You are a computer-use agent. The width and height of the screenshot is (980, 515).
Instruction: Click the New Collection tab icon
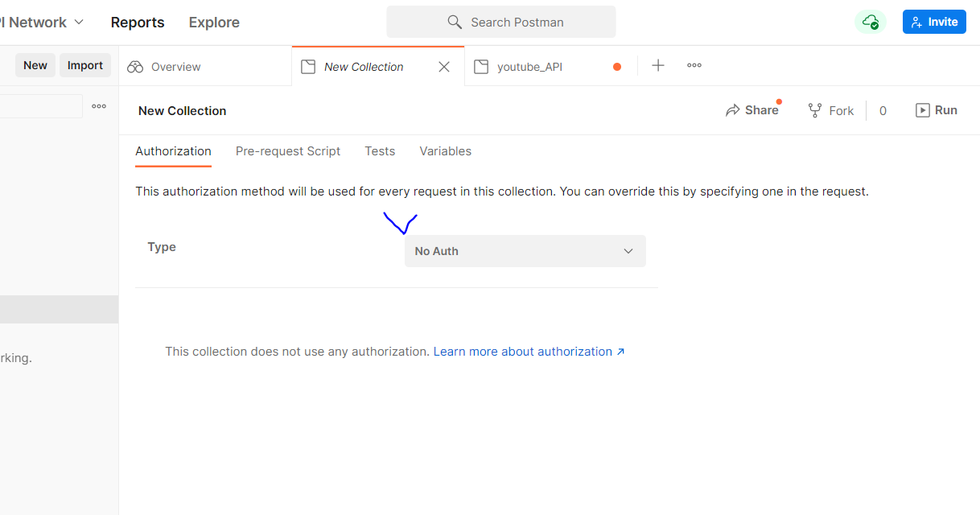pyautogui.click(x=307, y=67)
